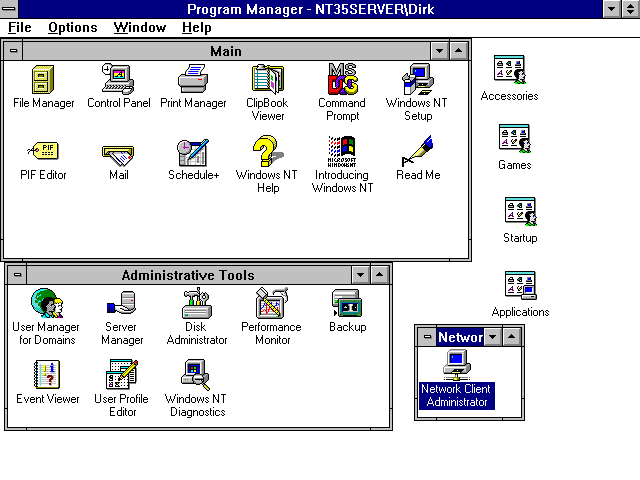Open the Main window control menu box

coord(13,51)
